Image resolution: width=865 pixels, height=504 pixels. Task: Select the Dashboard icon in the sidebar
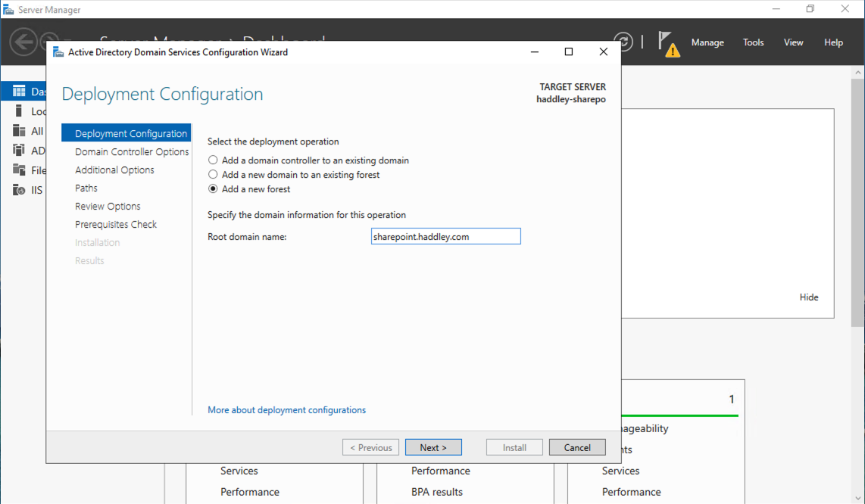(x=19, y=91)
